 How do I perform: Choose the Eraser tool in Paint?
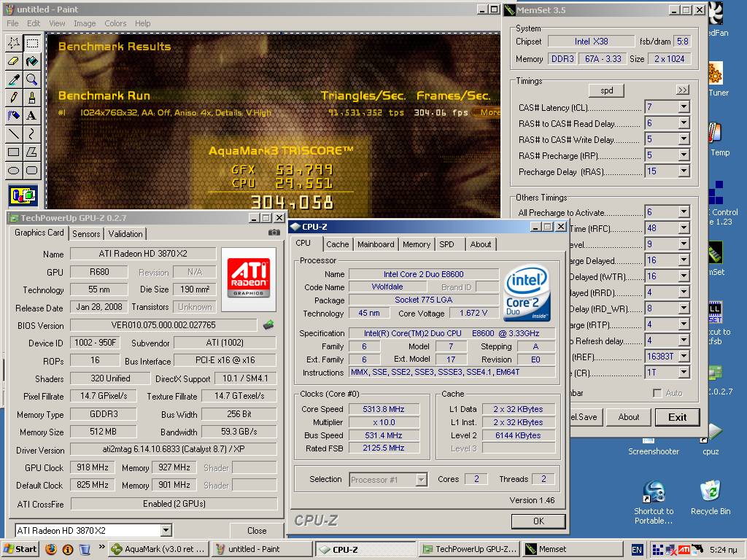click(14, 61)
